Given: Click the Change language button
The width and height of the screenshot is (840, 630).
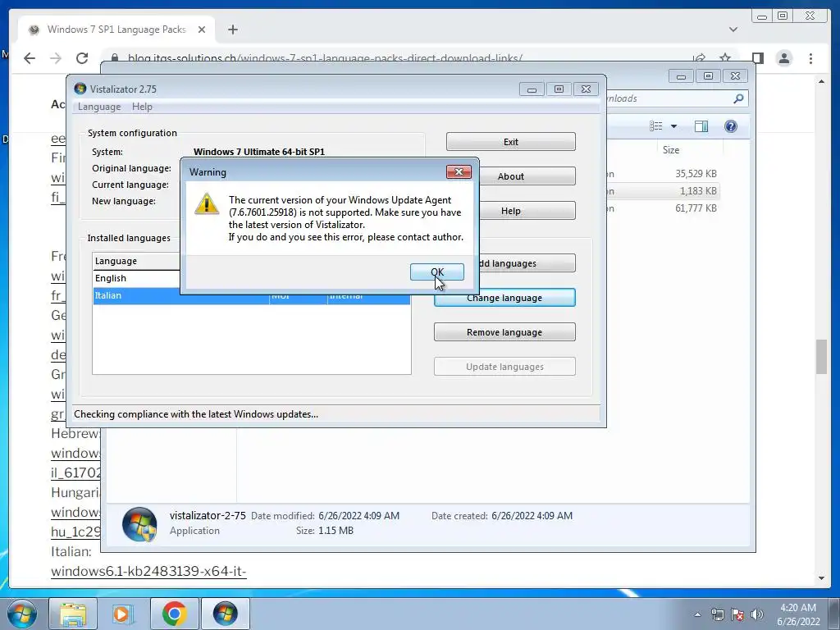Looking at the screenshot, I should click(504, 298).
